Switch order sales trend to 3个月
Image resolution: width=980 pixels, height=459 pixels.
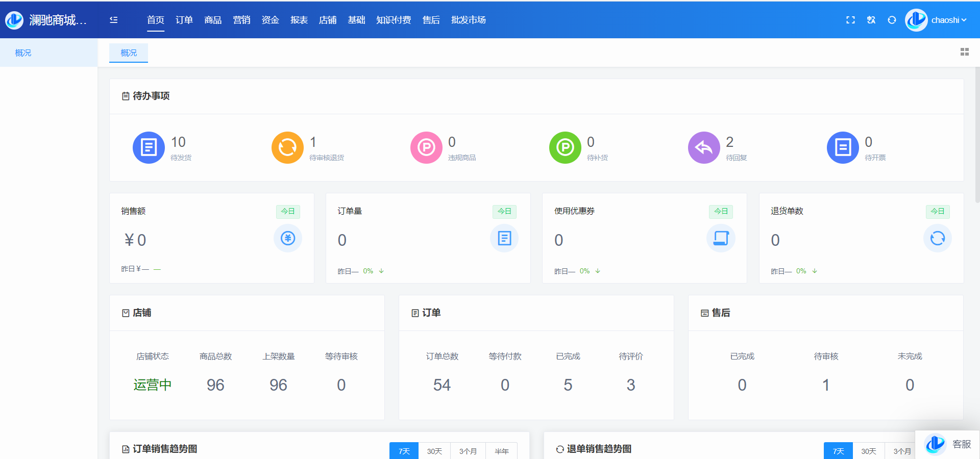[x=468, y=451]
